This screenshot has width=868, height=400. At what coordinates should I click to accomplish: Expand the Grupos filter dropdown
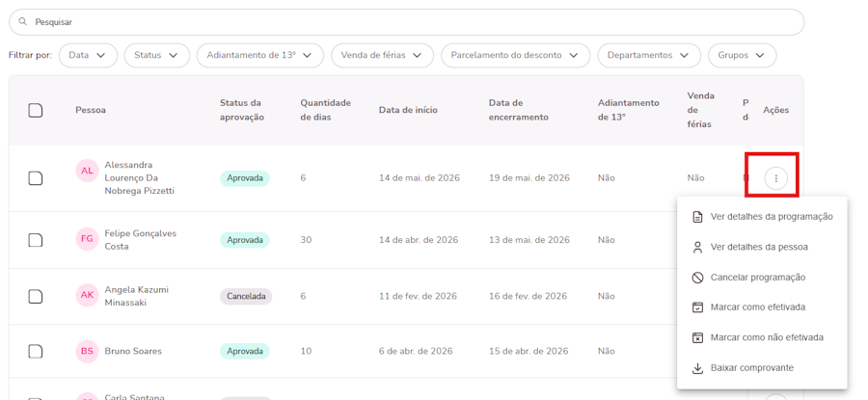click(742, 55)
